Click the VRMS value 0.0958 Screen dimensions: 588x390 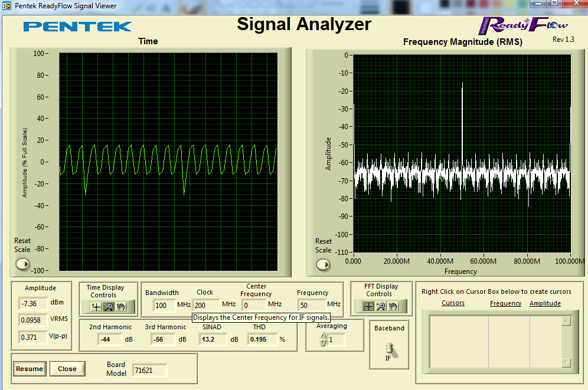[34, 320]
